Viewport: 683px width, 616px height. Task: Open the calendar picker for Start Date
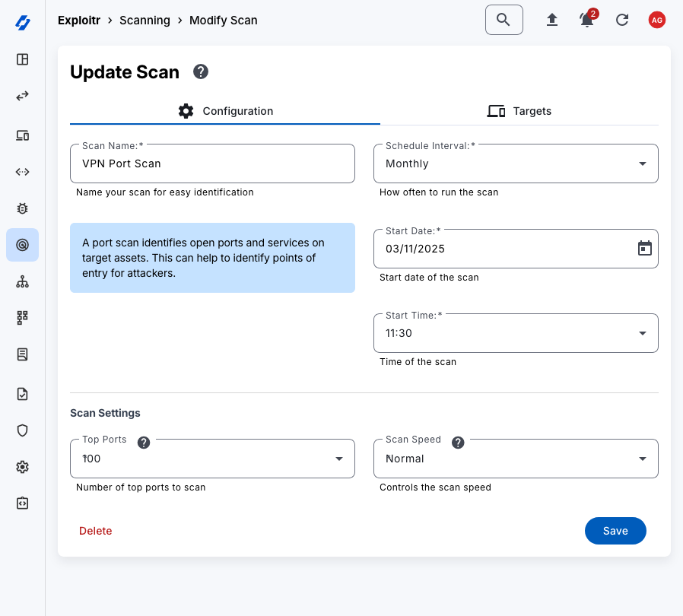click(644, 249)
